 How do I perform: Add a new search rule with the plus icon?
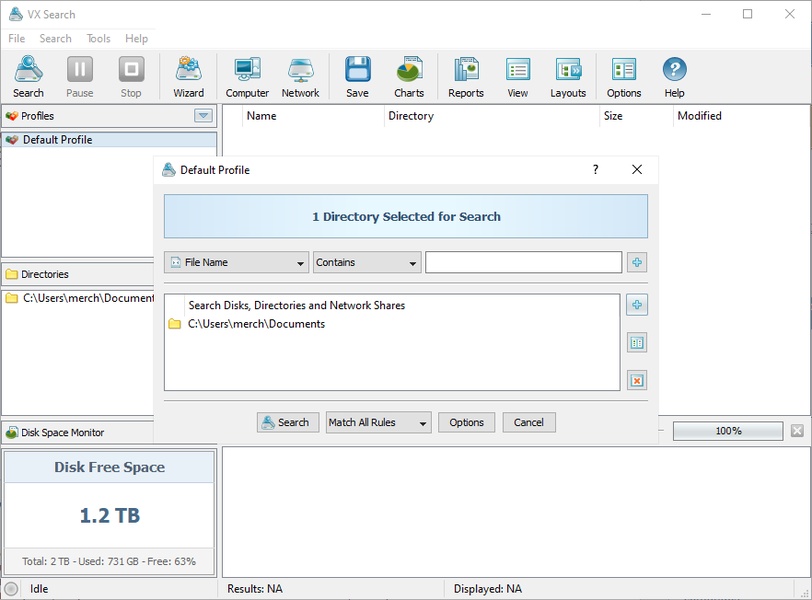click(x=639, y=261)
